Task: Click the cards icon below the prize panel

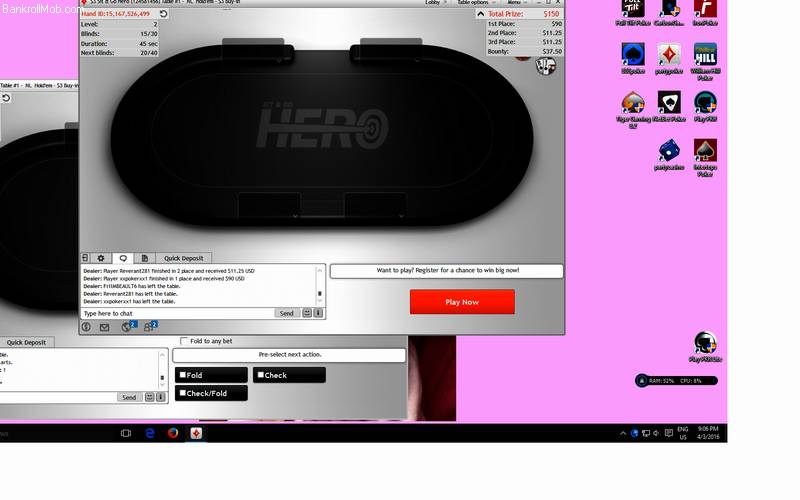Action: coord(545,66)
